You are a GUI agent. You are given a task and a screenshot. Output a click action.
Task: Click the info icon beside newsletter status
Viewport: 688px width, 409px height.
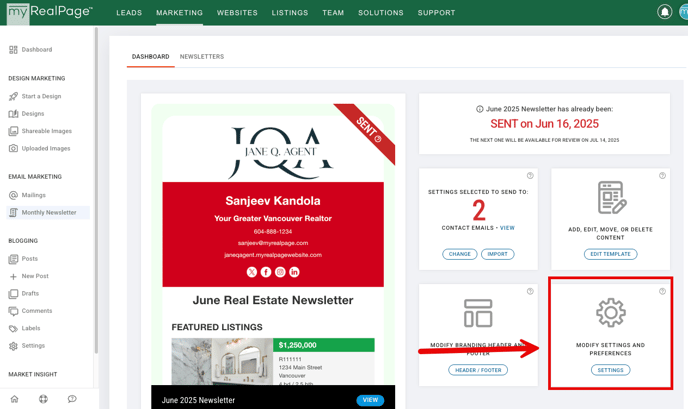(480, 109)
